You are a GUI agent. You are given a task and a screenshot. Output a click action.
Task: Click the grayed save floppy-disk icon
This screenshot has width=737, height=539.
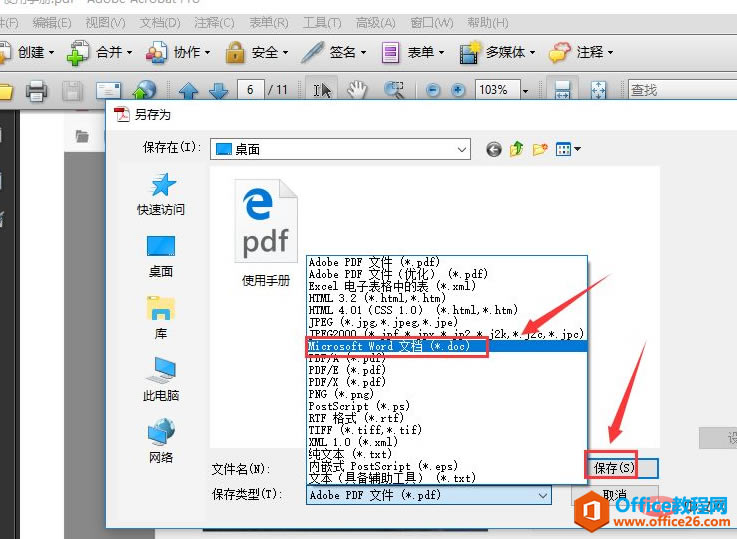pyautogui.click(x=72, y=90)
